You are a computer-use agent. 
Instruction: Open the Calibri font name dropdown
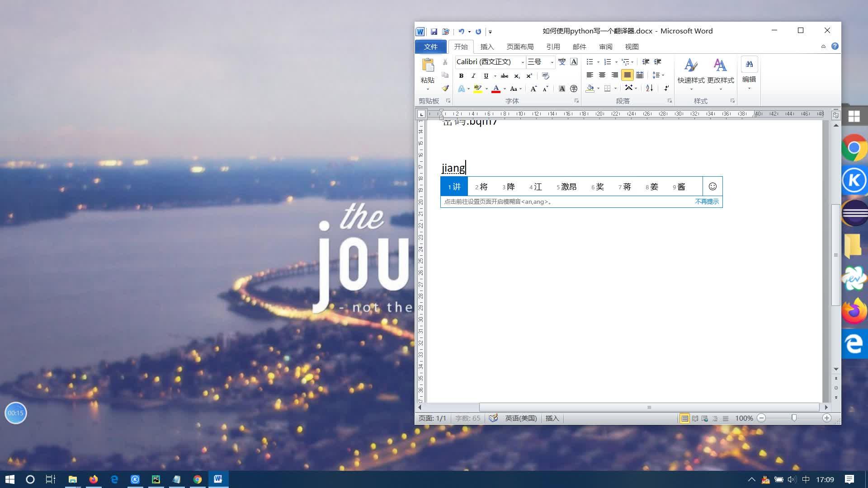(x=523, y=62)
